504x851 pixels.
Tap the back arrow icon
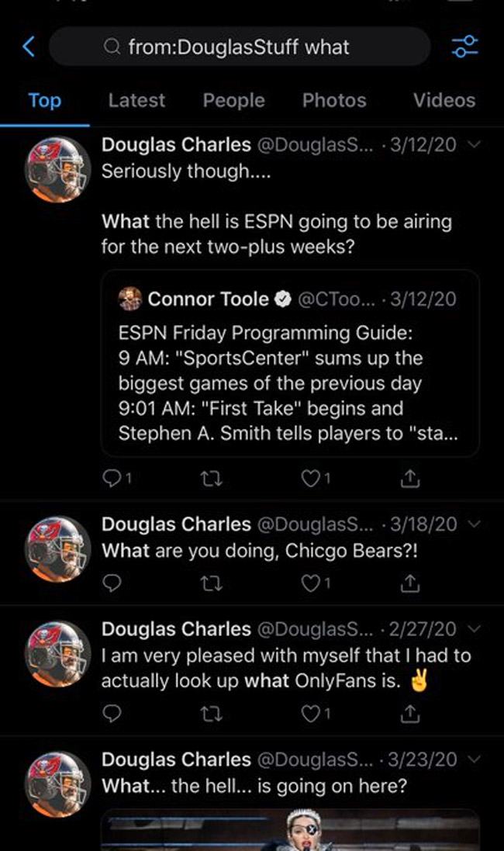[29, 47]
